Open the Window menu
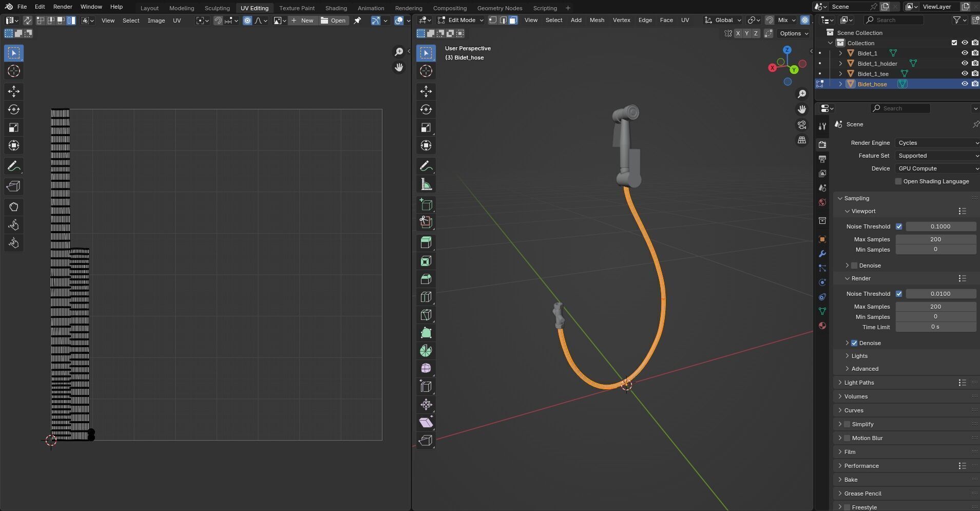 click(91, 7)
